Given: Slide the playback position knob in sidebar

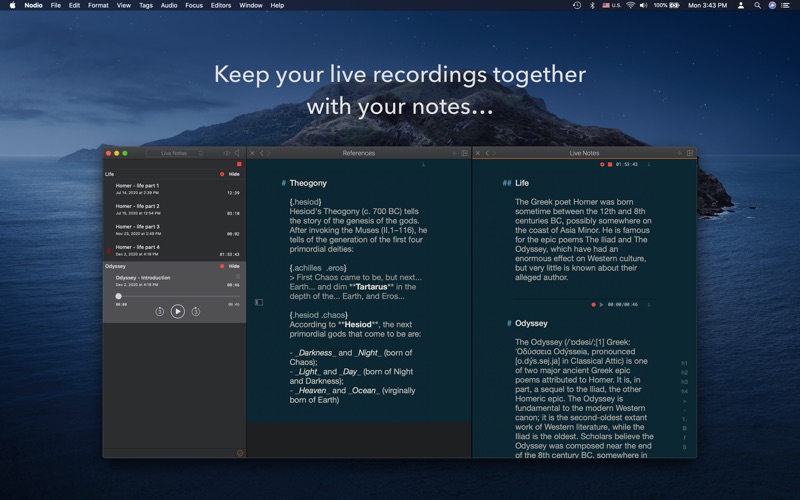Looking at the screenshot, I should (x=118, y=296).
